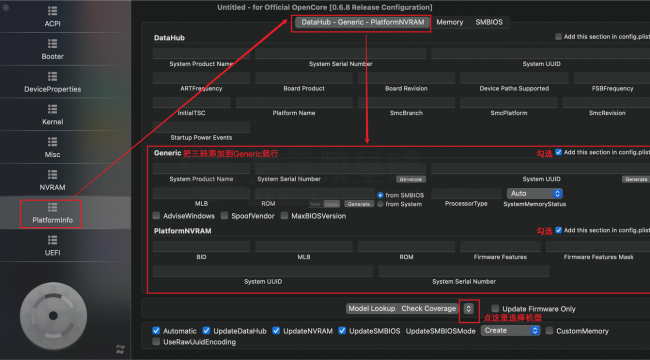Open the UEFI section icon
This screenshot has width=650, height=360.
pyautogui.click(x=52, y=240)
